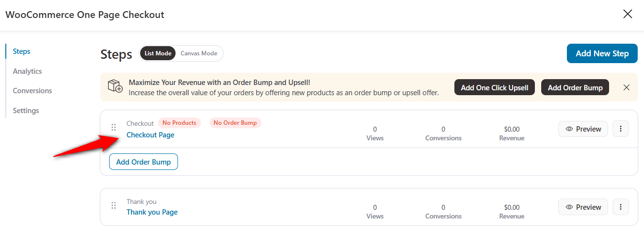Switch to List Mode view
The width and height of the screenshot is (644, 235).
[158, 53]
